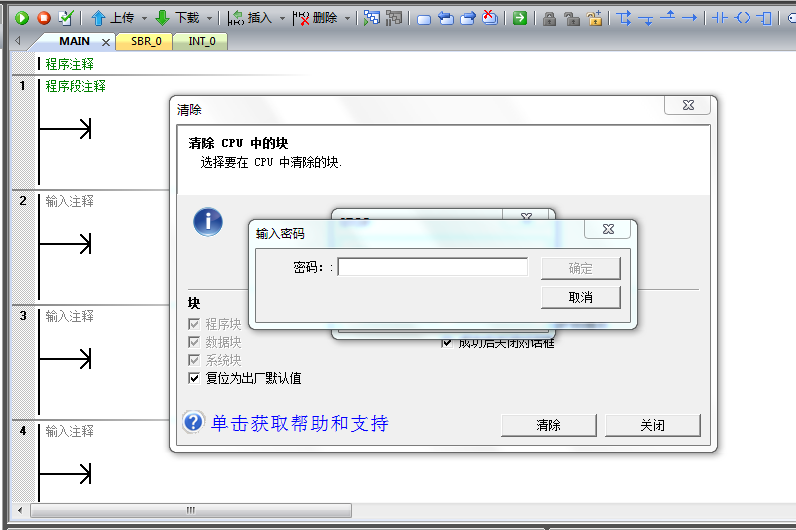Expand the 下载 dropdown arrow
The height and width of the screenshot is (530, 796).
tap(208, 18)
